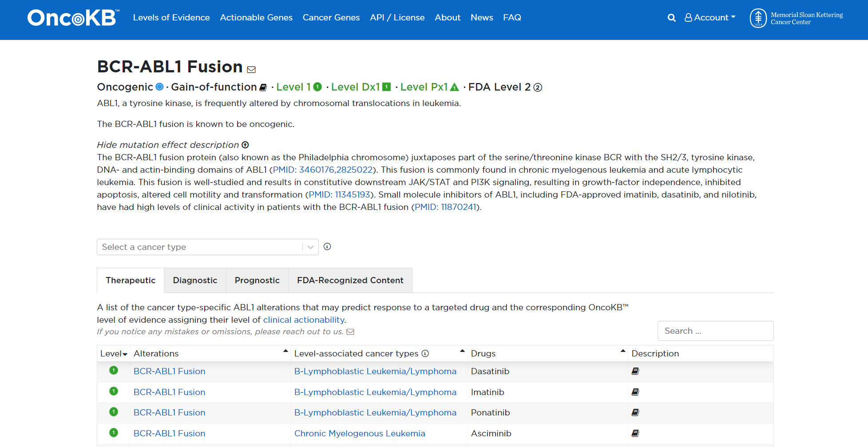Click the question-mark icon after FDA Level 2

pos(538,88)
